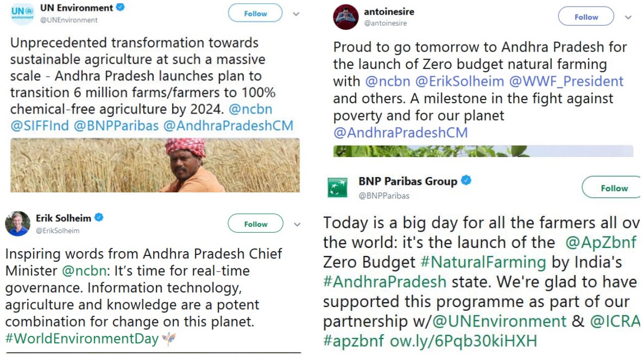The height and width of the screenshot is (356, 644).
Task: Follow Erik Solheim's account
Action: click(255, 223)
